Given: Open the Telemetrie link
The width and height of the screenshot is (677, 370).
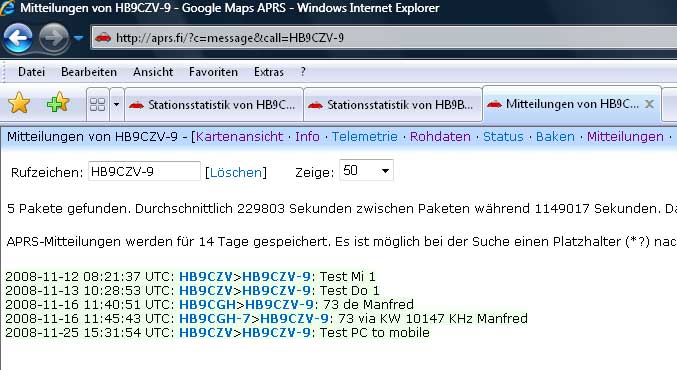Looking at the screenshot, I should [364, 137].
